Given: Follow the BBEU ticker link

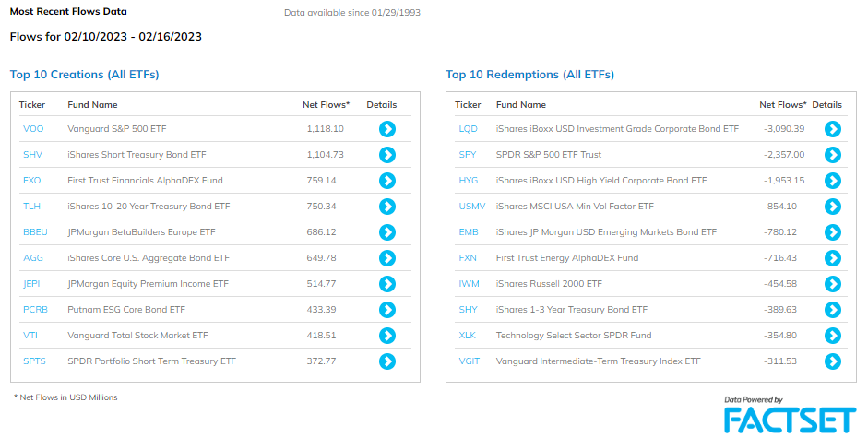Looking at the screenshot, I should (x=35, y=232).
